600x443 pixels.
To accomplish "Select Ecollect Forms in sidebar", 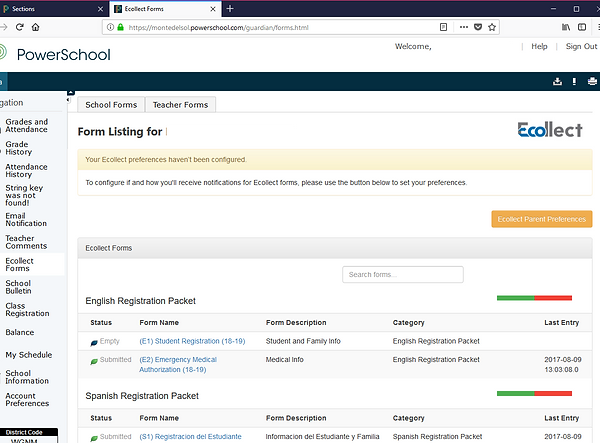I will 20,265.
